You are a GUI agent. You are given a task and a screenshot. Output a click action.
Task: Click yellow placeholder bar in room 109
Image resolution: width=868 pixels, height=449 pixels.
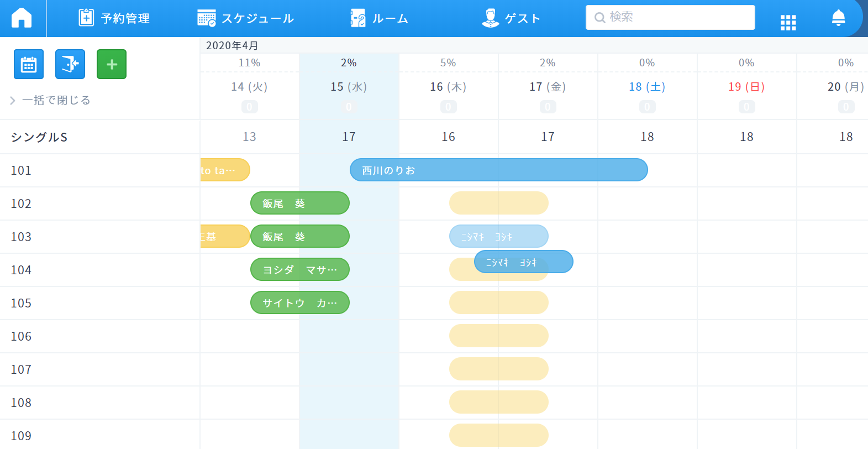coord(499,435)
